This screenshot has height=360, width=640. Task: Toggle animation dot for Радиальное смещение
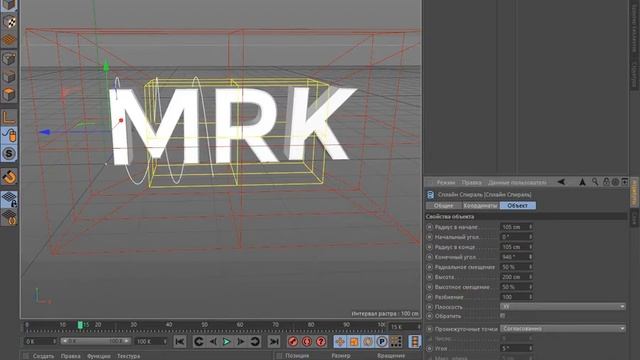(429, 267)
